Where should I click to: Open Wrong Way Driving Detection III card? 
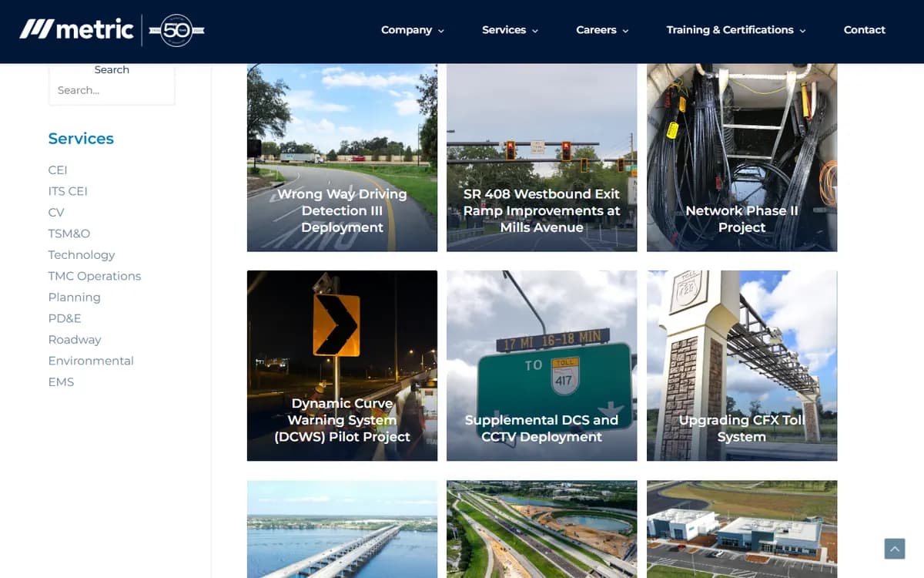(342, 157)
